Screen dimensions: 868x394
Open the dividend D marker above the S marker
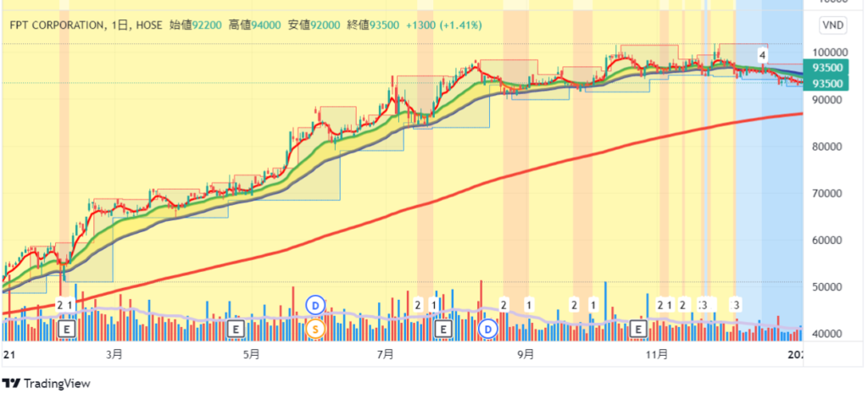coord(315,305)
